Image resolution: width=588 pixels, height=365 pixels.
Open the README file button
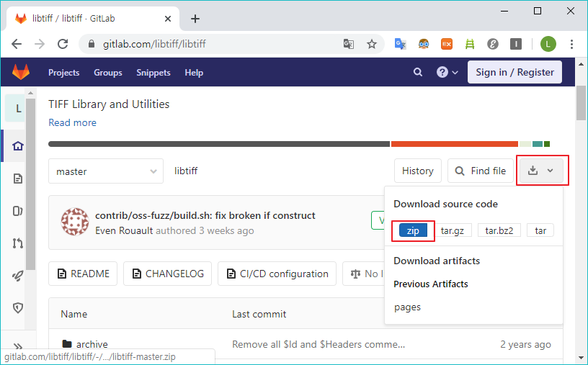coord(83,274)
